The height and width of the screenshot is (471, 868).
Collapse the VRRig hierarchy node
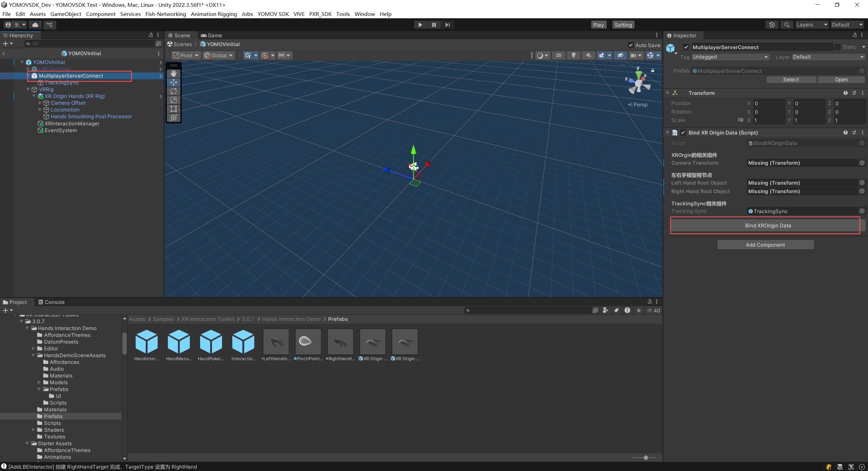tap(28, 89)
